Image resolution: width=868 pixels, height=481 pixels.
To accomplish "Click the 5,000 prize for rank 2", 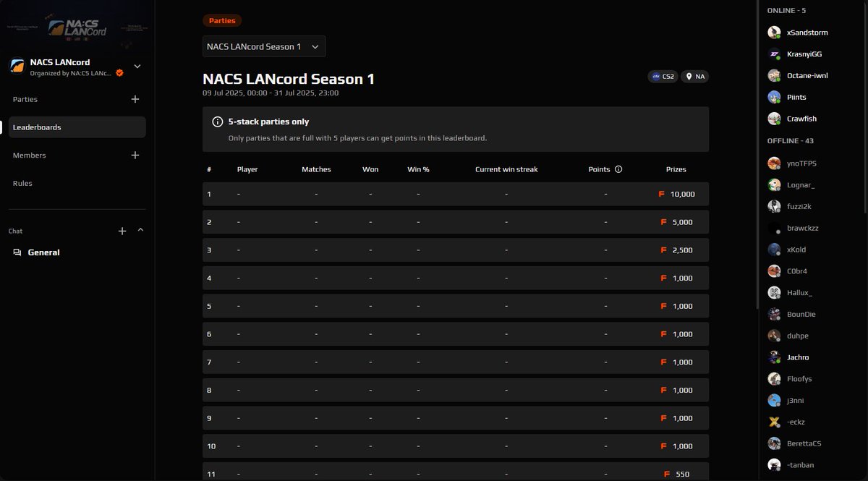I will click(x=682, y=222).
